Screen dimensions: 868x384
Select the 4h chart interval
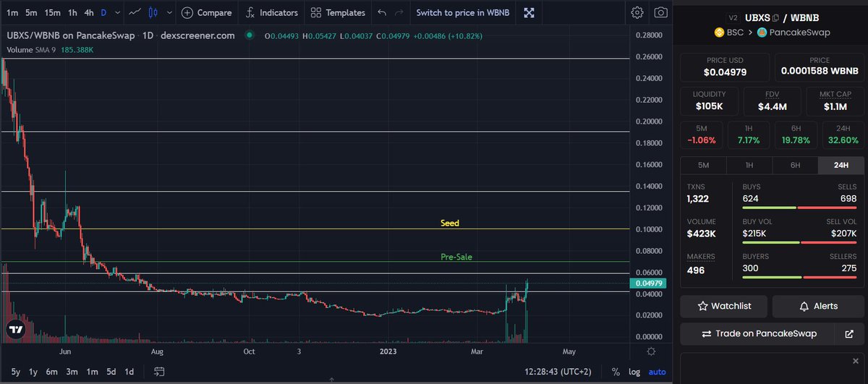88,12
